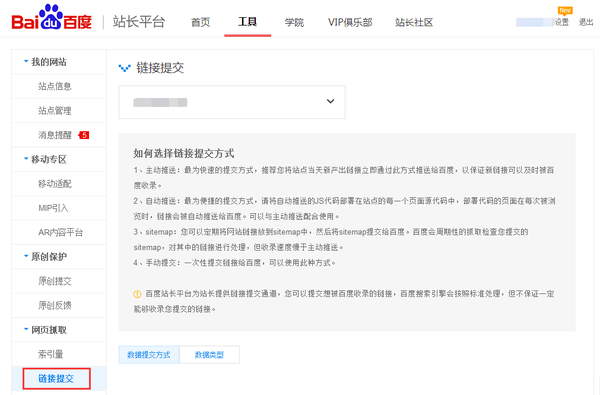Click the 站长平台 title text

(139, 22)
